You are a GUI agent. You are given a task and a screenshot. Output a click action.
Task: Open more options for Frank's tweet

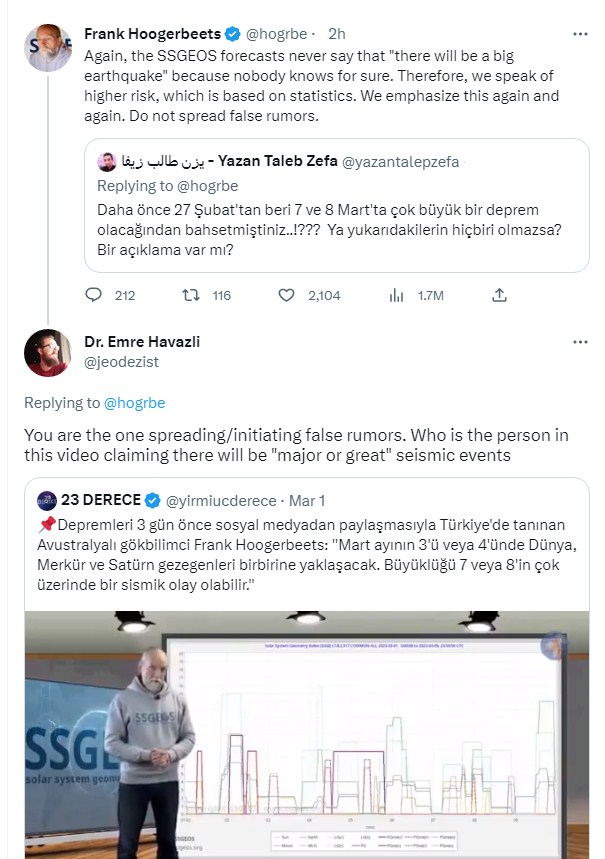click(580, 34)
